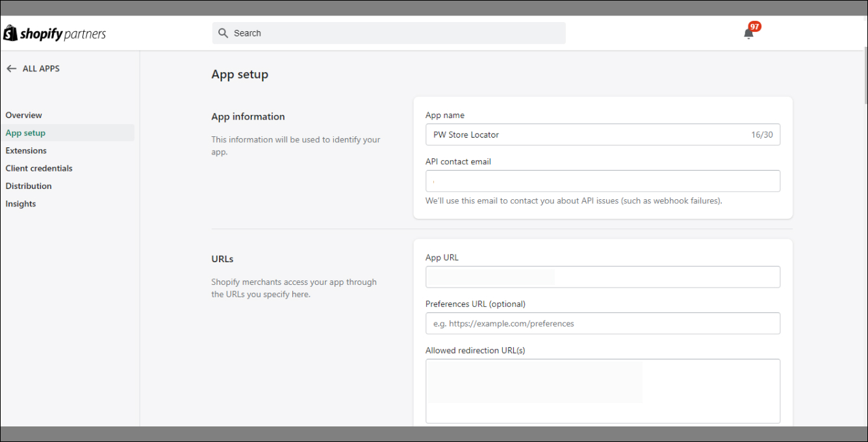Screen dimensions: 868x442
Task: Click the 'This information will be used' description
Action: pyautogui.click(x=296, y=146)
